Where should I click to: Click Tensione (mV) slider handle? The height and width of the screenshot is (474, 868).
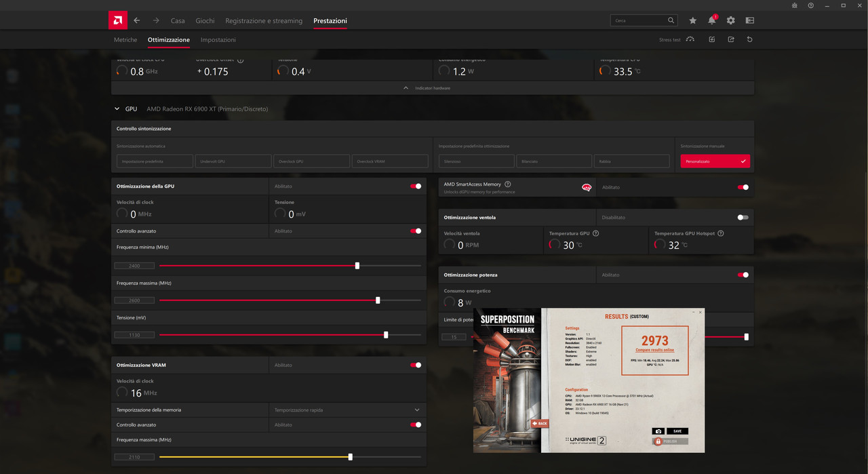(386, 335)
